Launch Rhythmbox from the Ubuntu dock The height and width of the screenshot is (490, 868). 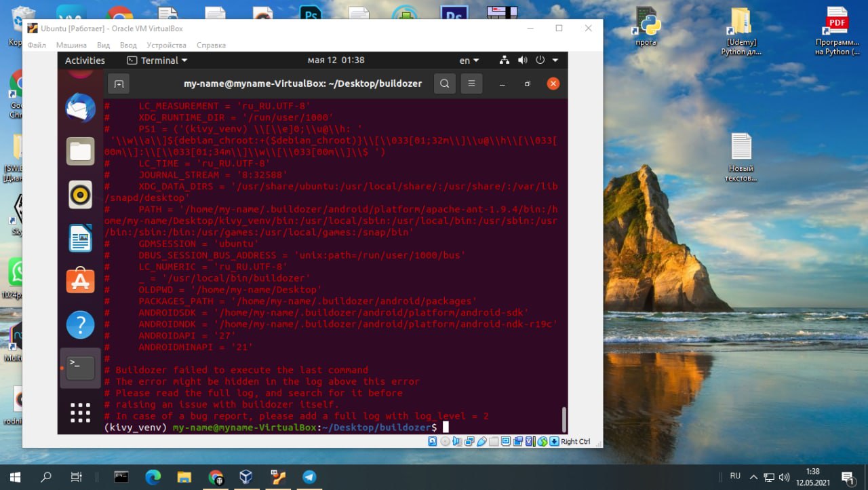(80, 195)
